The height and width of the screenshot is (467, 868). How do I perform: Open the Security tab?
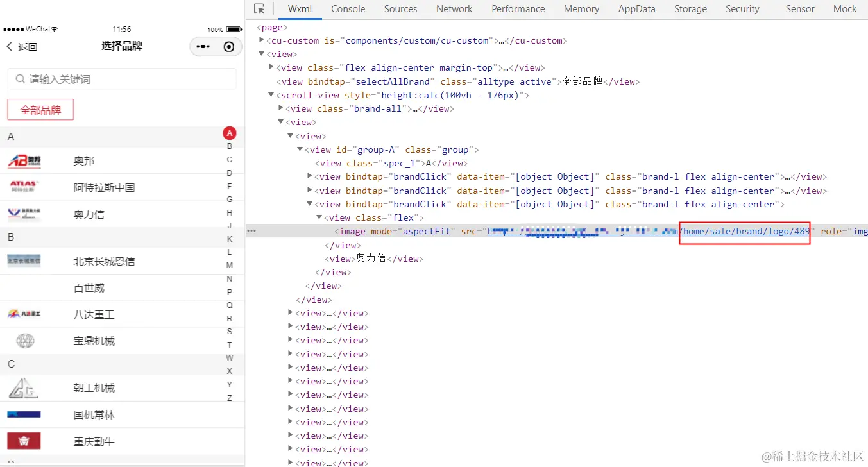742,9
